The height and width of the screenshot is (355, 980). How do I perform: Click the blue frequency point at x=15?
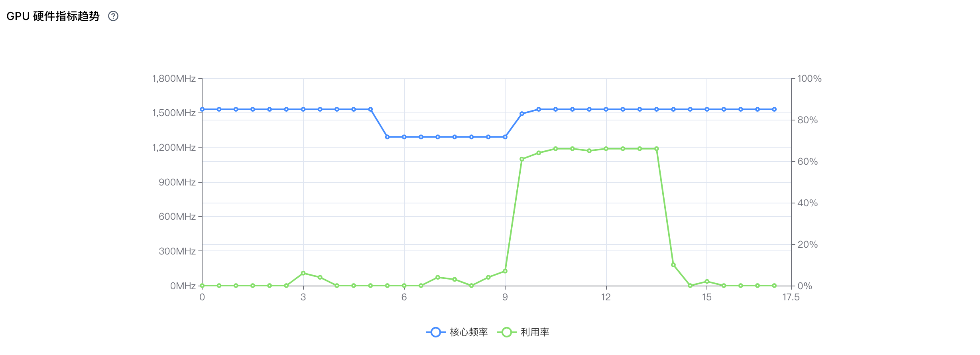tap(707, 109)
